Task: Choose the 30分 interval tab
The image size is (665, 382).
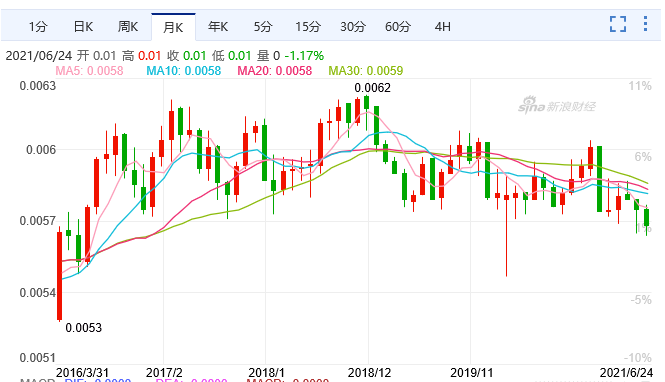Action: [x=353, y=27]
